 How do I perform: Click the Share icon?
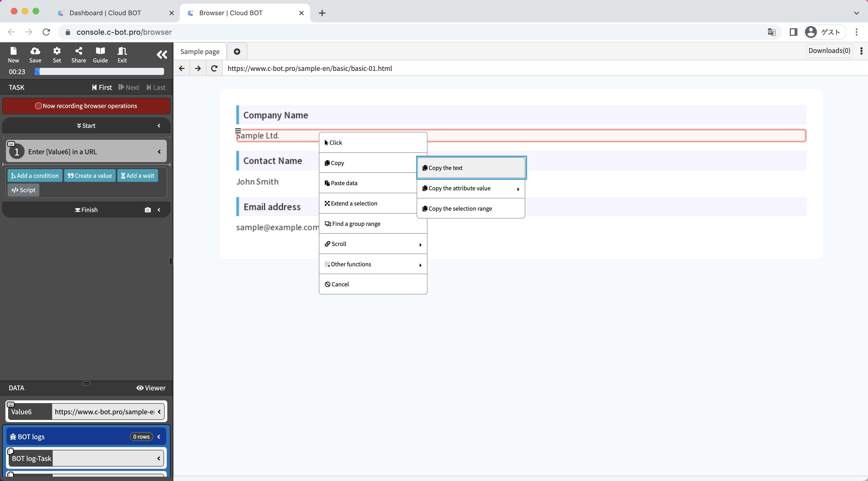[x=78, y=55]
